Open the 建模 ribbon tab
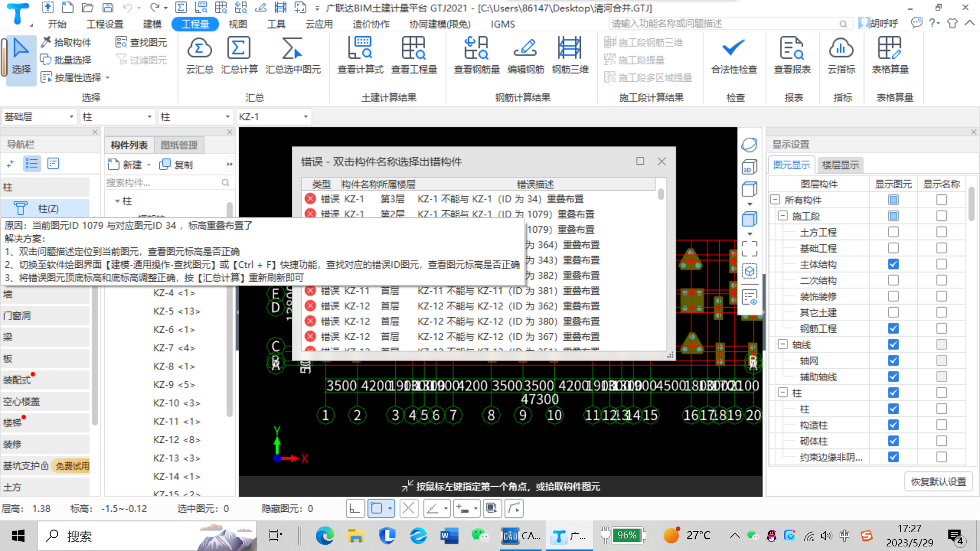The image size is (980, 551). click(x=152, y=24)
